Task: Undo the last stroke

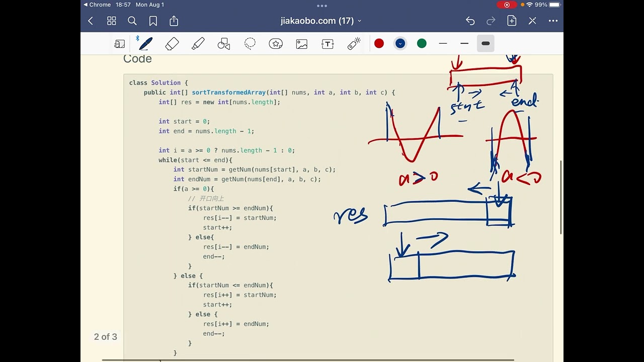Action: point(470,21)
